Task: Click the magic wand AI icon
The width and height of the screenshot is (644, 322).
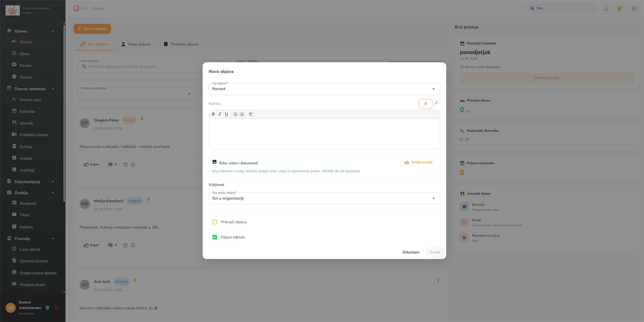Action: pyautogui.click(x=437, y=103)
